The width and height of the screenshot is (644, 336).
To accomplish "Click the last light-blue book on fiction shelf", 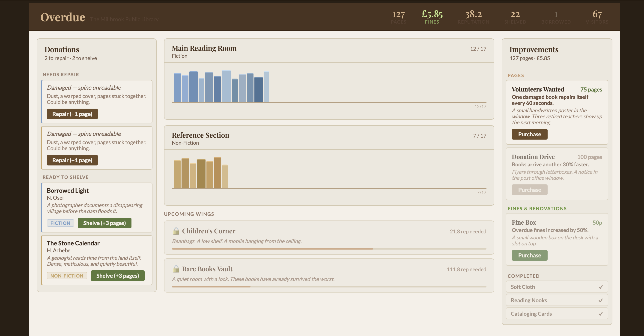I will pos(266,87).
